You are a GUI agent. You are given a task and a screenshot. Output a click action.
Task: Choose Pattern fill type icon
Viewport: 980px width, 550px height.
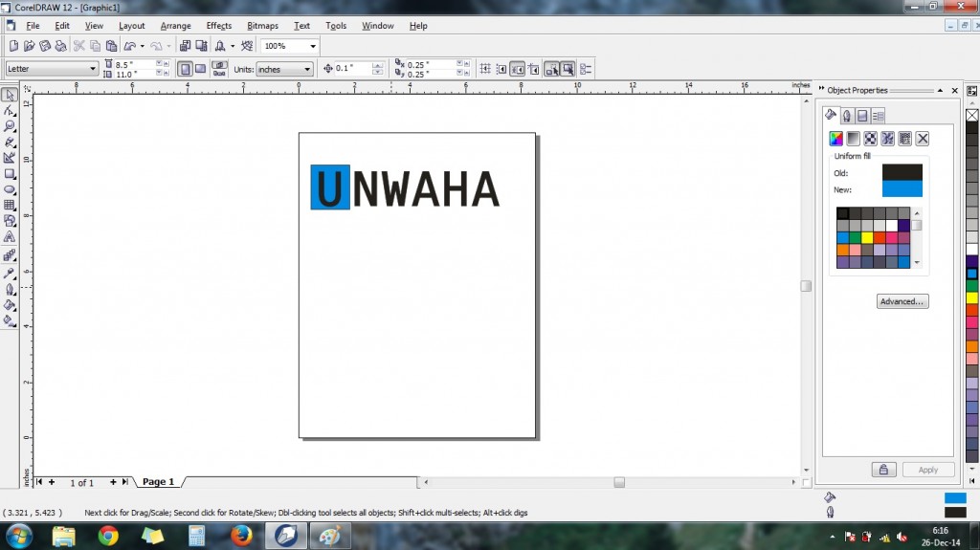pos(871,139)
